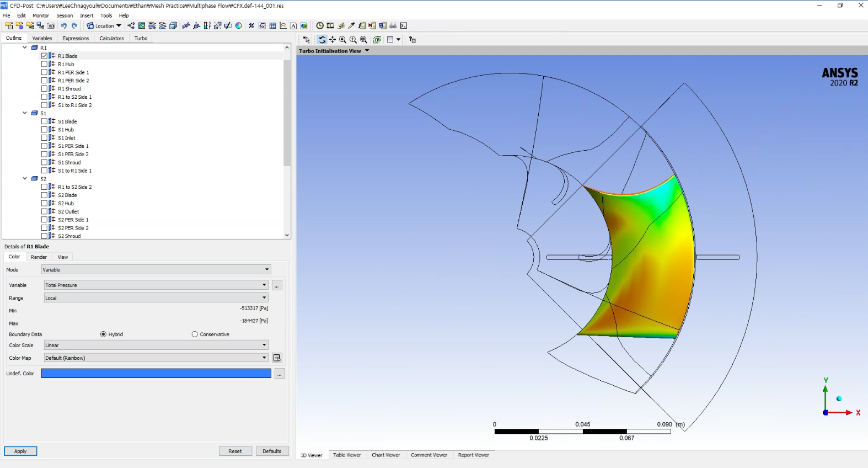This screenshot has width=868, height=468.
Task: Open the Insert menu
Action: tap(87, 15)
